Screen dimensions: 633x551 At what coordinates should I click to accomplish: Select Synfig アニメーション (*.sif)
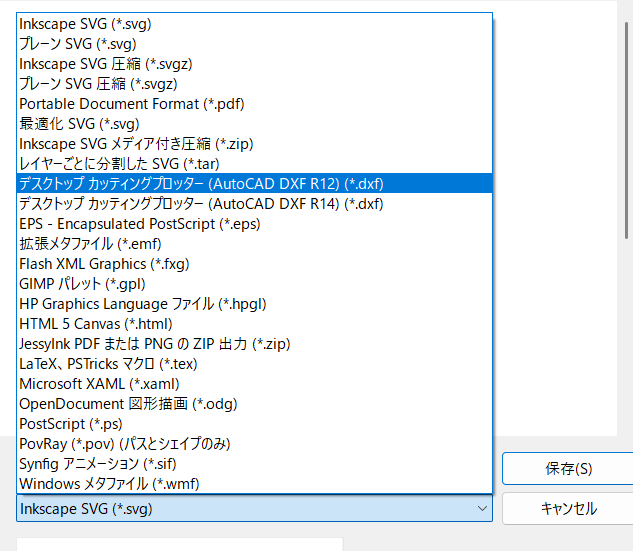tap(254, 463)
